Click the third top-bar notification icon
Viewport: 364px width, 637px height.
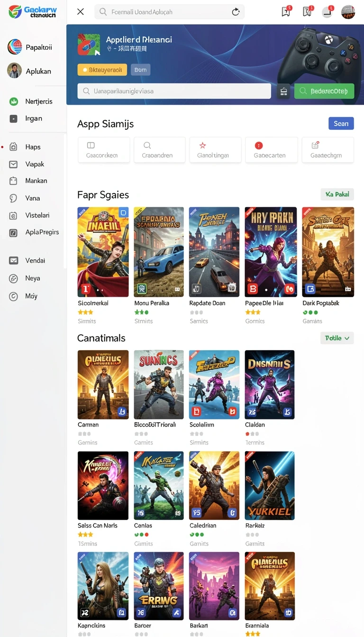point(328,11)
